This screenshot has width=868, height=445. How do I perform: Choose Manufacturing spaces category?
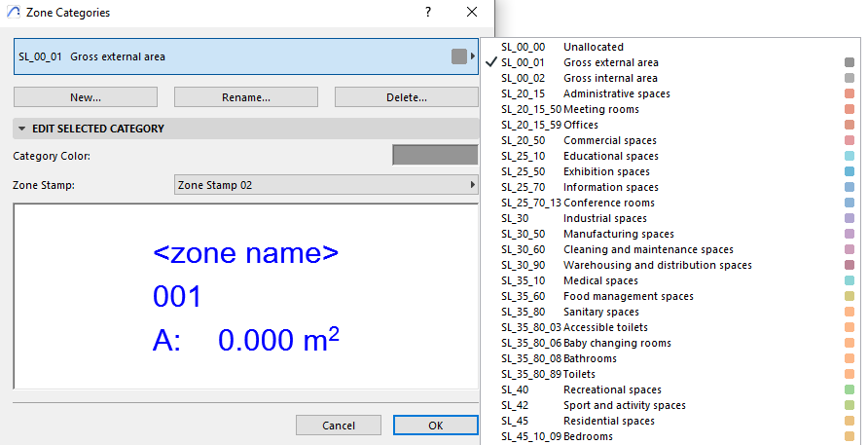(x=670, y=234)
